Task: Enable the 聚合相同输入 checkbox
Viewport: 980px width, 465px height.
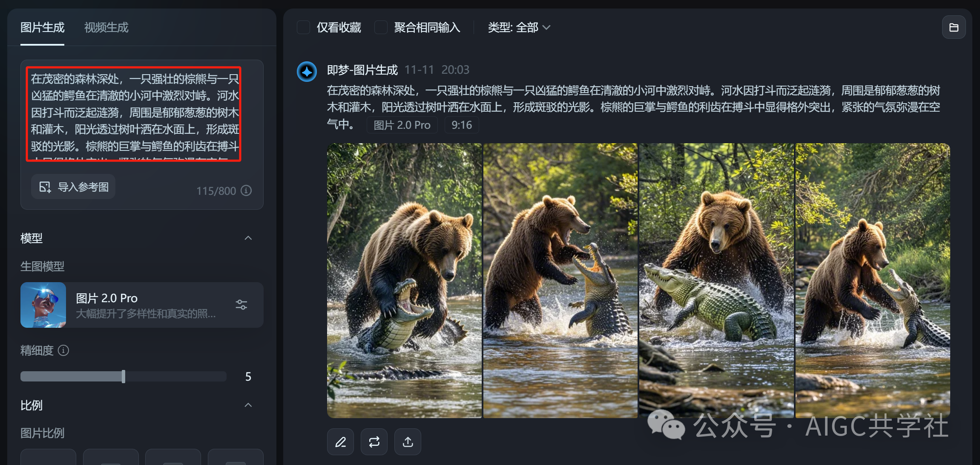Action: [381, 28]
